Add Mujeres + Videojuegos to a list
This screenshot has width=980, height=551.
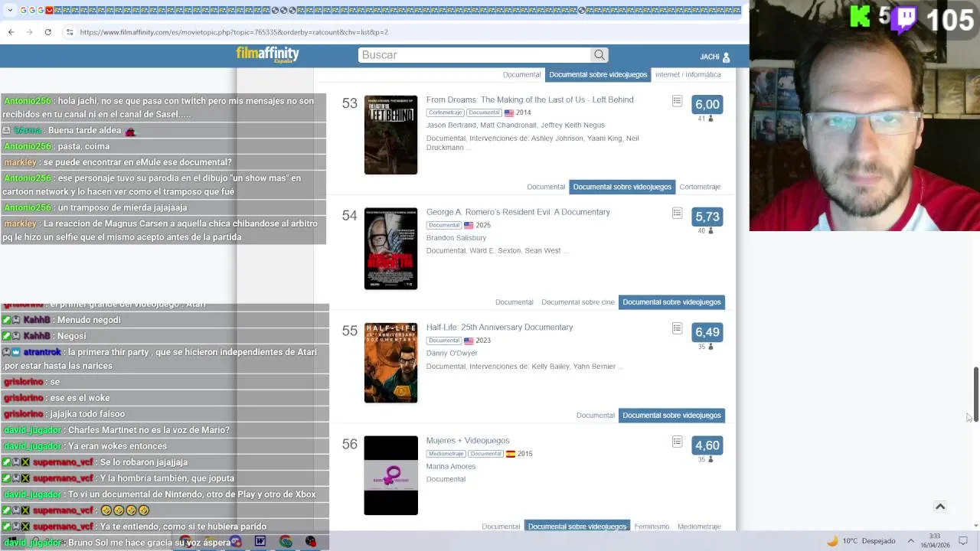coord(677,442)
